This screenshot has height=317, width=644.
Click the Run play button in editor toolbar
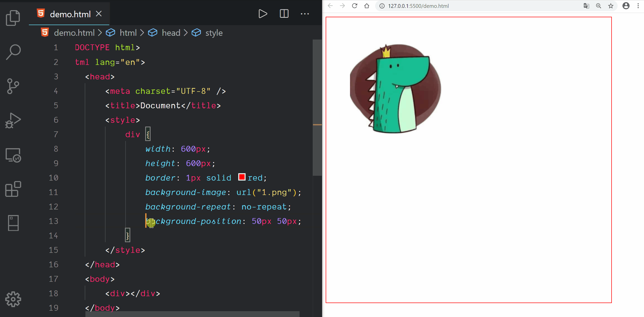pyautogui.click(x=263, y=14)
